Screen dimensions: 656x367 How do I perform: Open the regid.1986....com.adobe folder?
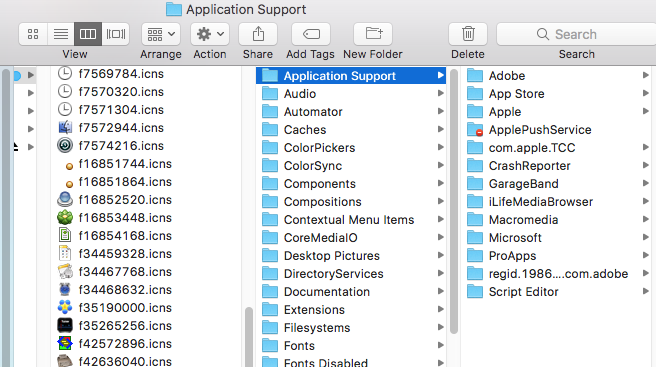[x=558, y=274]
